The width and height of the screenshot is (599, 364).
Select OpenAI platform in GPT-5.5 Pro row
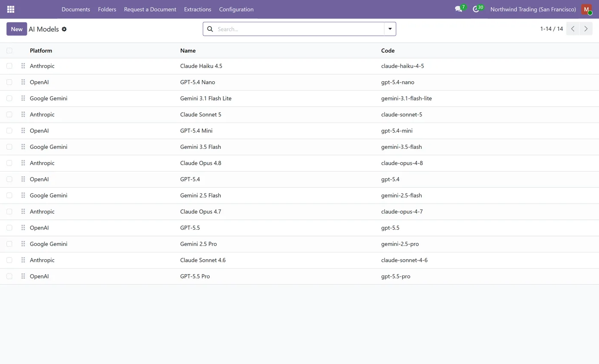pyautogui.click(x=39, y=276)
